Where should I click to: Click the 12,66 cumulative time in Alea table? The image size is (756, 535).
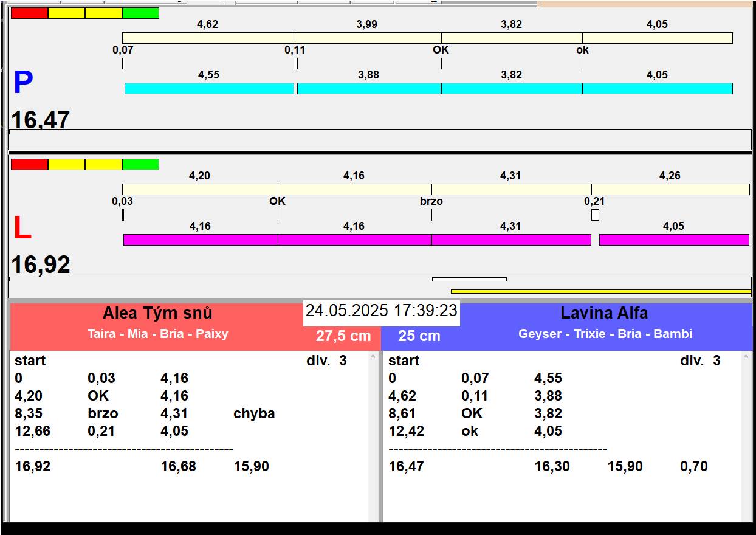click(x=33, y=431)
